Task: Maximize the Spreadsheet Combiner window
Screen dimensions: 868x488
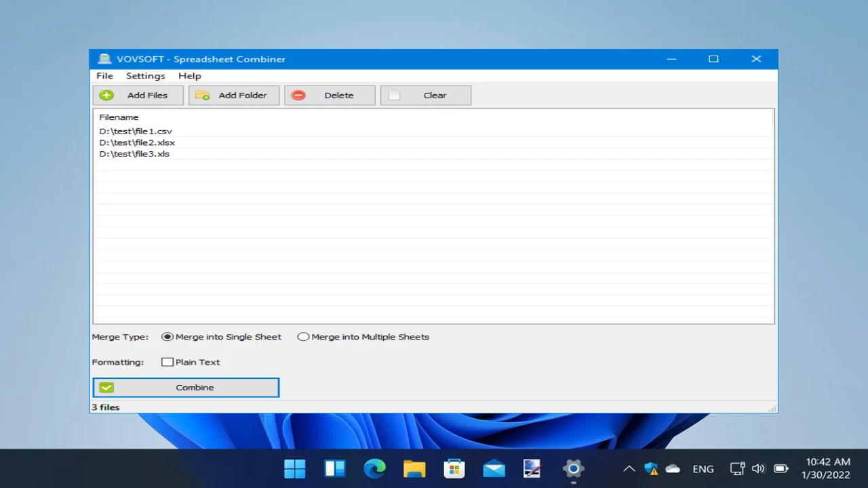Action: 713,59
